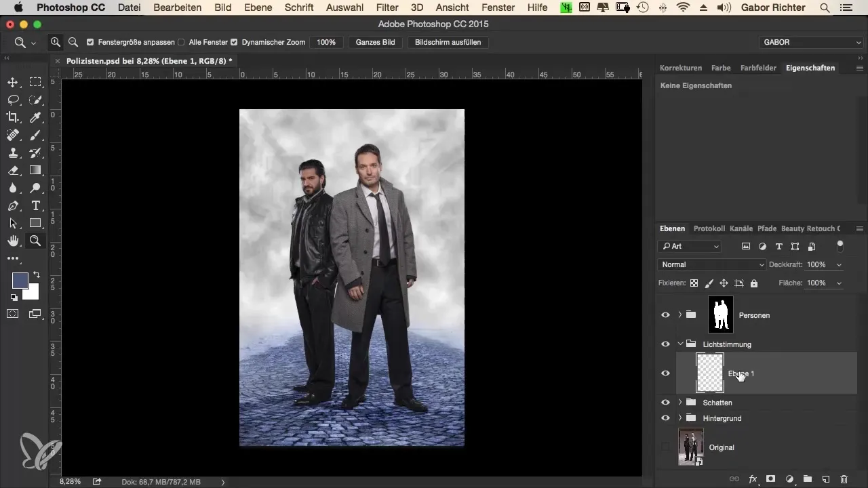Screen dimensions: 868x488
Task: Select the Hand tool
Action: click(12, 241)
